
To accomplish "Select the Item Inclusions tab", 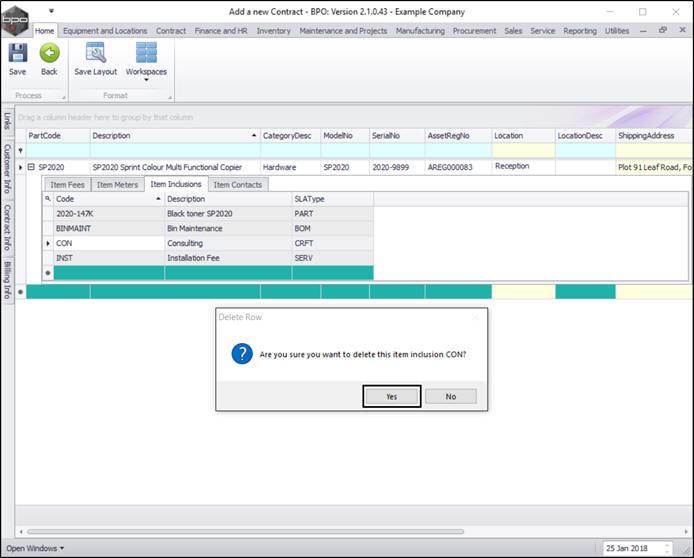I will [x=176, y=184].
